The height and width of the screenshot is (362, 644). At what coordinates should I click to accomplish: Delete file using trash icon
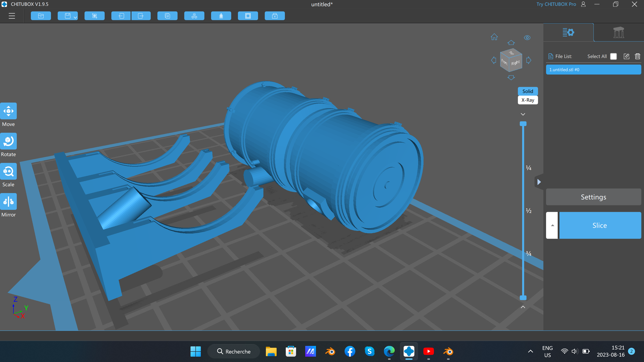[x=637, y=56]
